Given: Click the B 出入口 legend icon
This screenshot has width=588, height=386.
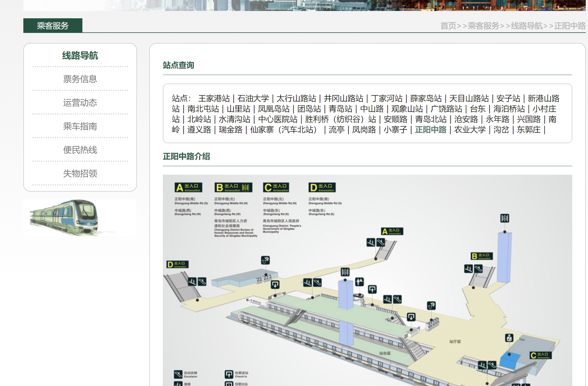Looking at the screenshot, I should (233, 187).
